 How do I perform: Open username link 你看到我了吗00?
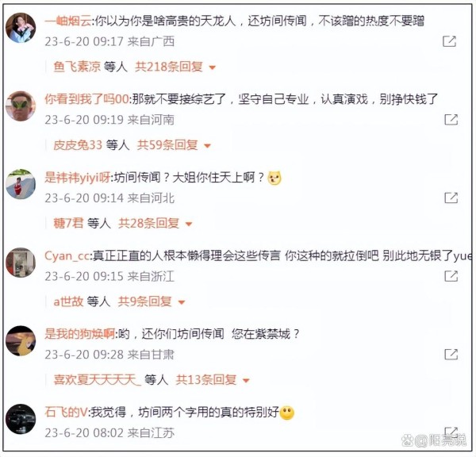pos(86,99)
